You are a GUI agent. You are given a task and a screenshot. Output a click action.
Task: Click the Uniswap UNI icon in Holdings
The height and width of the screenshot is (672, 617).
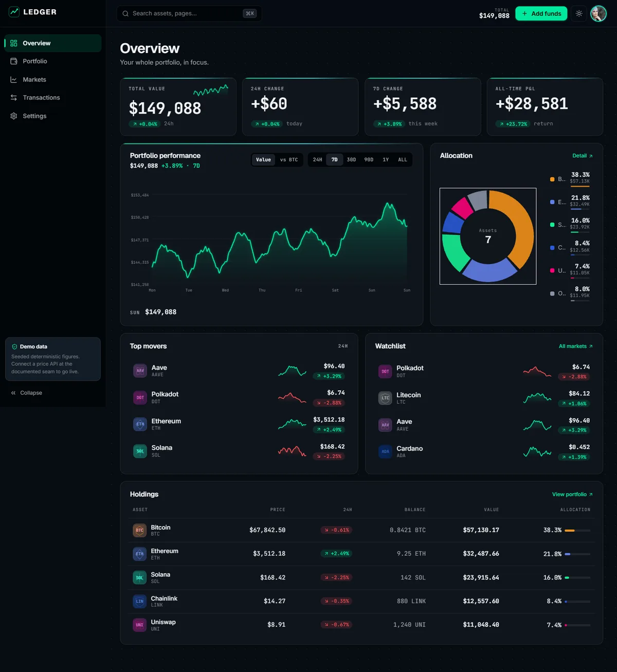(x=139, y=625)
